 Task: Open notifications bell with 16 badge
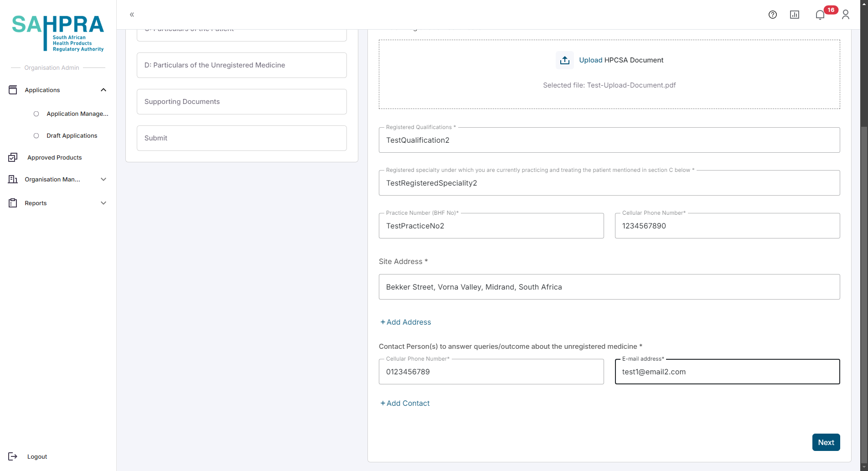pos(820,15)
